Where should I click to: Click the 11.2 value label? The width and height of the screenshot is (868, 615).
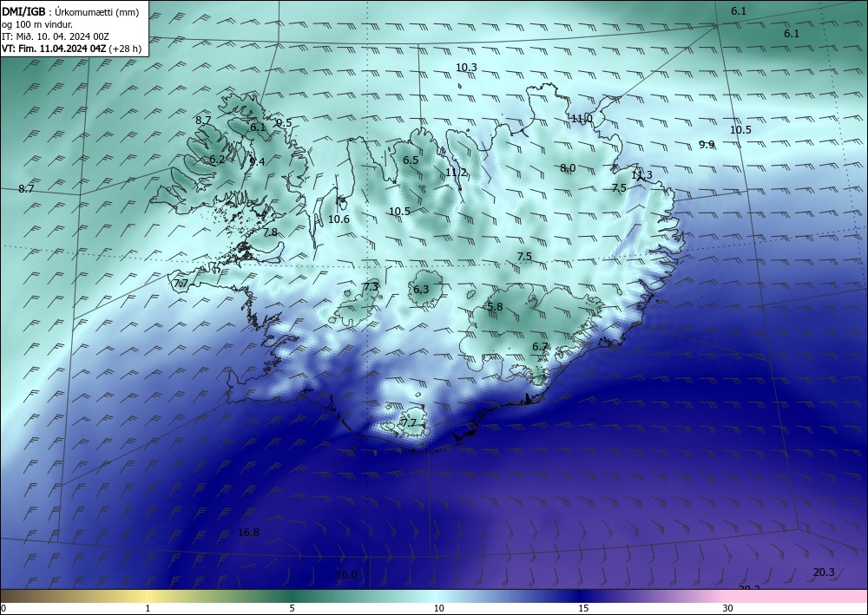point(457,173)
